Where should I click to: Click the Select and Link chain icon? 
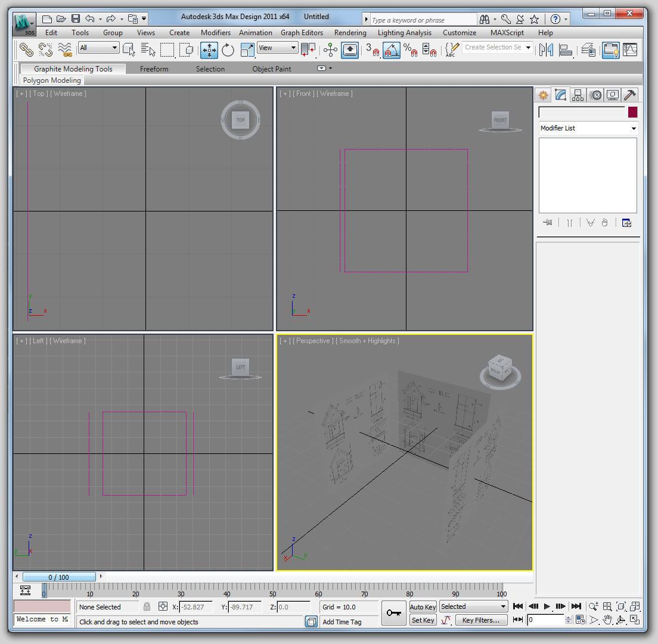tap(27, 50)
